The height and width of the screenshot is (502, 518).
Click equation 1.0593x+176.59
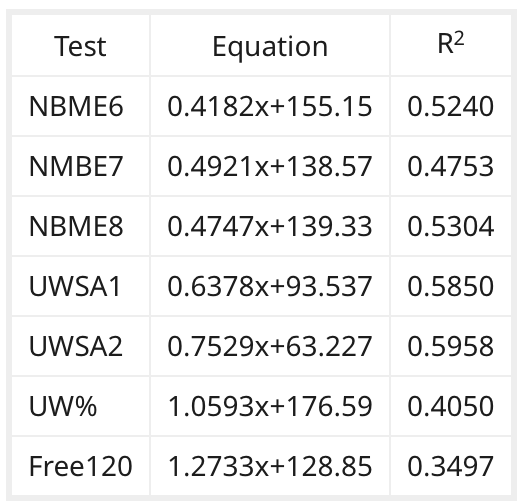[x=270, y=406]
